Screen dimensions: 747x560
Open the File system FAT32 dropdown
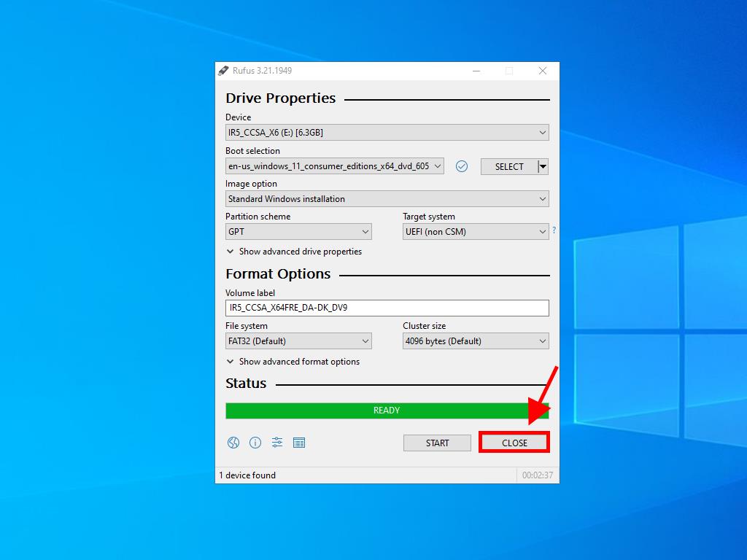(298, 341)
